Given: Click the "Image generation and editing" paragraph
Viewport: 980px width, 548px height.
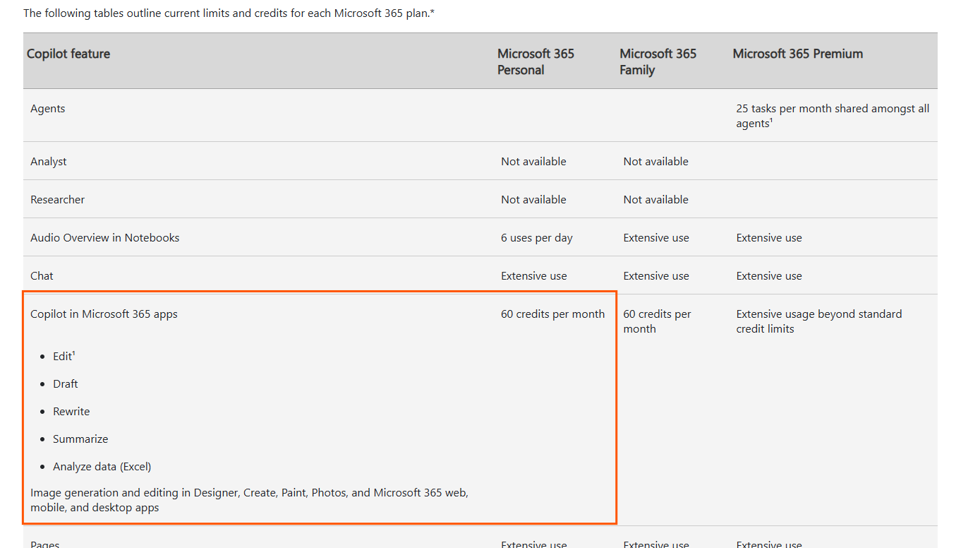Looking at the screenshot, I should click(249, 500).
